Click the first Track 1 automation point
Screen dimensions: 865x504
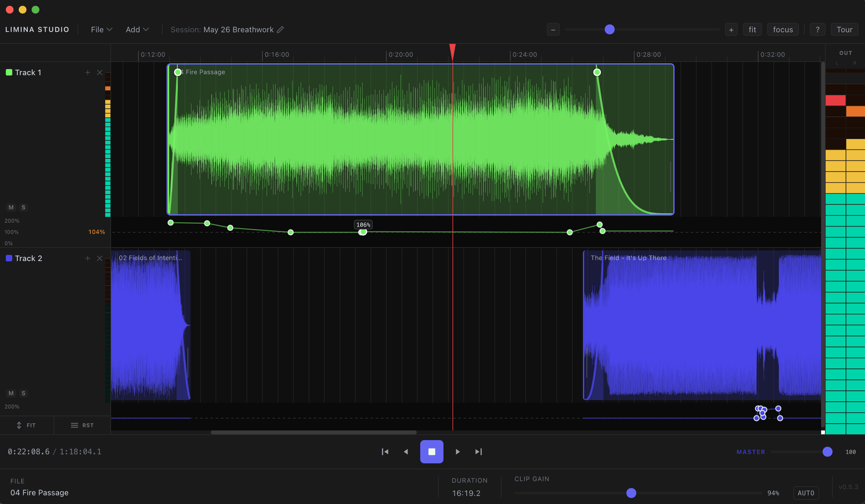coord(171,223)
